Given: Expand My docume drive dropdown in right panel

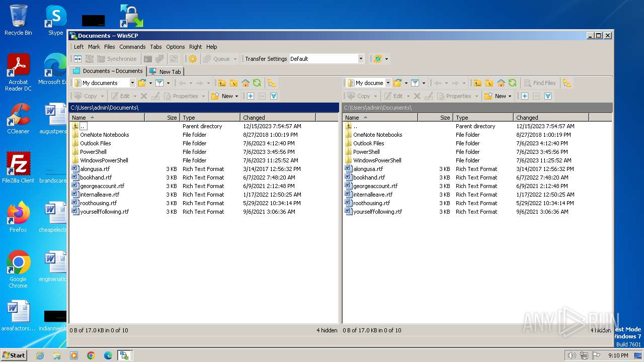Looking at the screenshot, I should point(388,83).
